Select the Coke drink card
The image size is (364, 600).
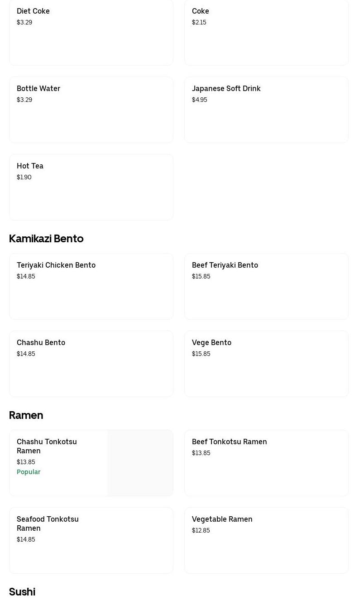[266, 32]
